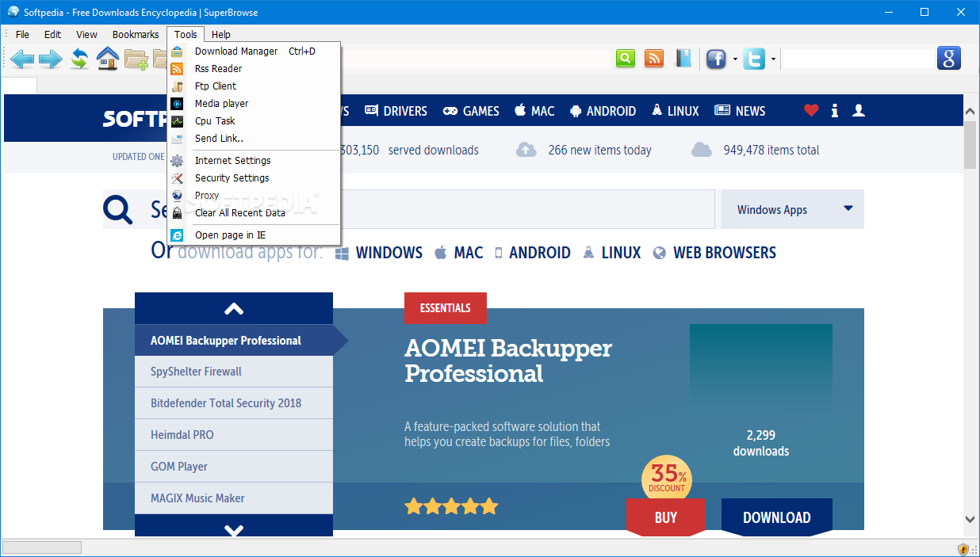Open the NEWS header link

pyautogui.click(x=740, y=111)
